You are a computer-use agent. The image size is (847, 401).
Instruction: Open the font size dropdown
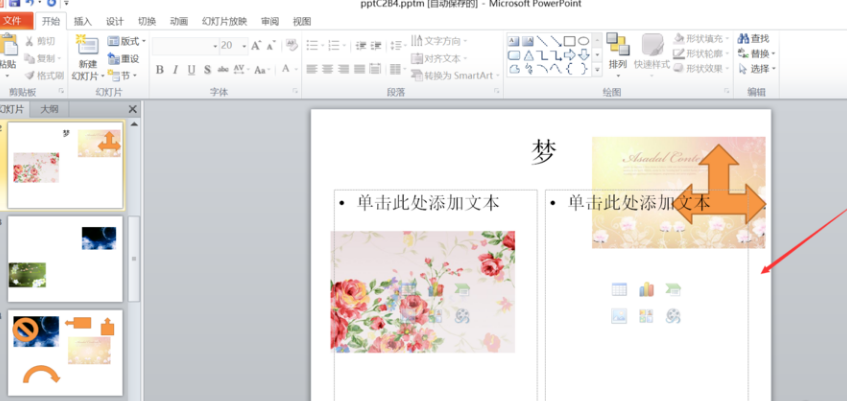[243, 45]
